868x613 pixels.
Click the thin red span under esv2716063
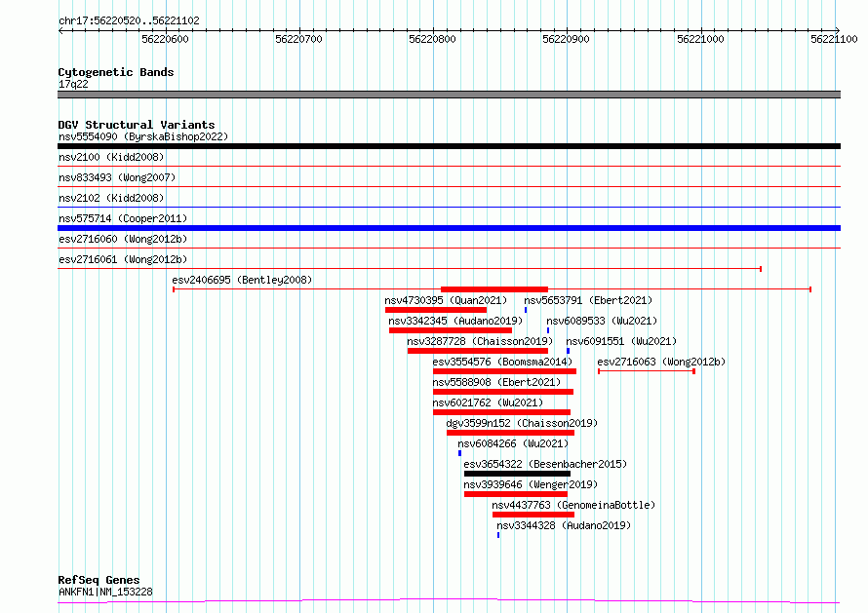coord(647,371)
